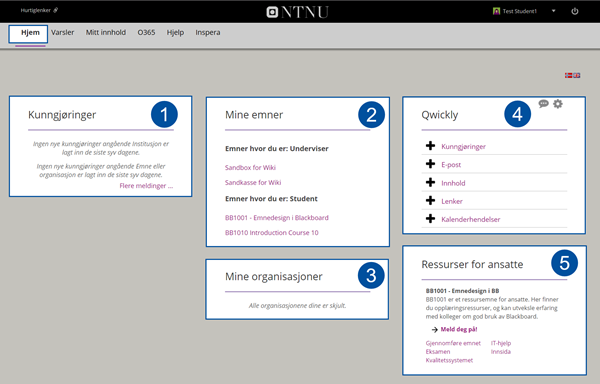Click the logout power icon
This screenshot has height=384, width=600.
coord(575,11)
